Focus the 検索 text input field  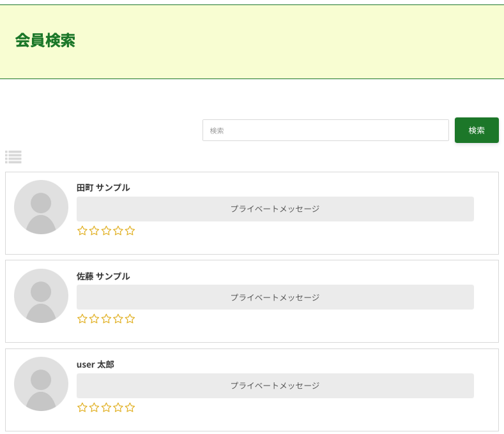pos(325,130)
